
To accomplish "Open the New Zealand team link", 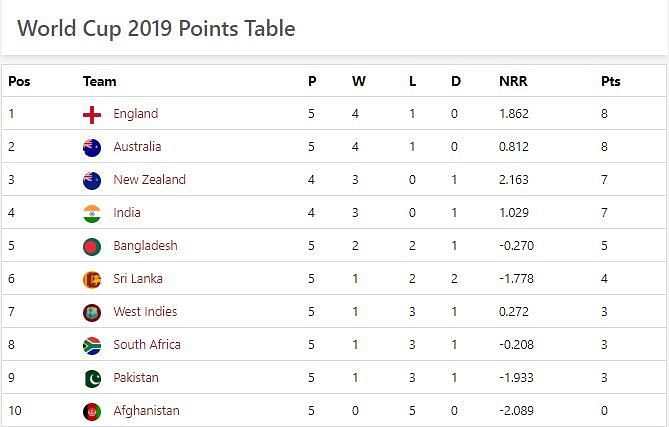I will coord(149,180).
